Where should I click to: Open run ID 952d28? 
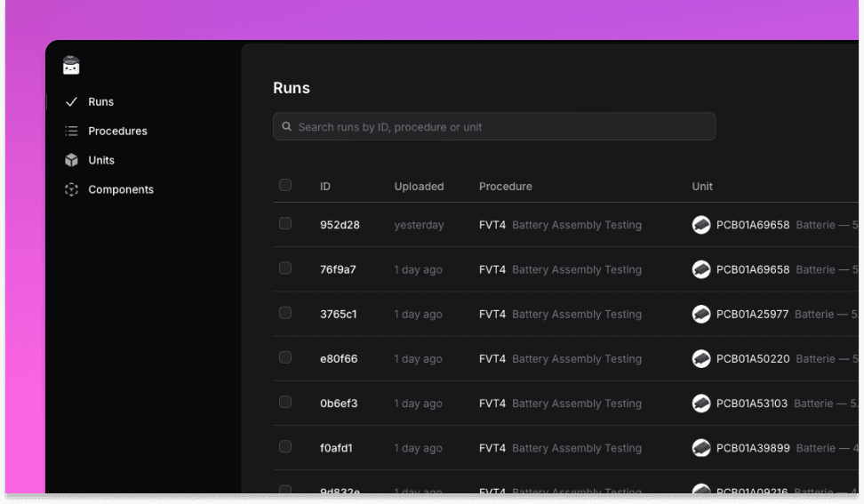[340, 225]
